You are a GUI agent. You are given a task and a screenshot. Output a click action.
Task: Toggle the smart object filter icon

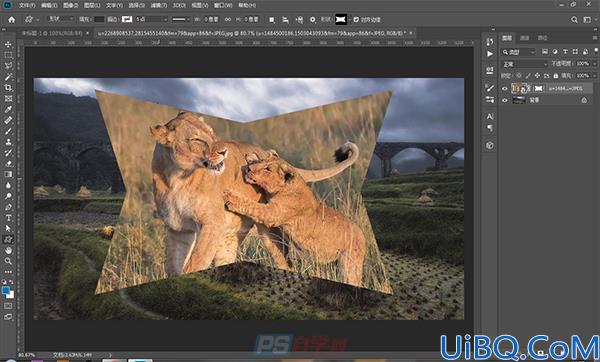[x=585, y=52]
